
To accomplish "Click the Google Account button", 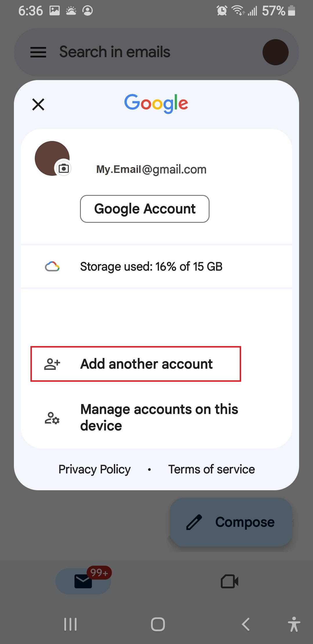I will click(x=145, y=209).
